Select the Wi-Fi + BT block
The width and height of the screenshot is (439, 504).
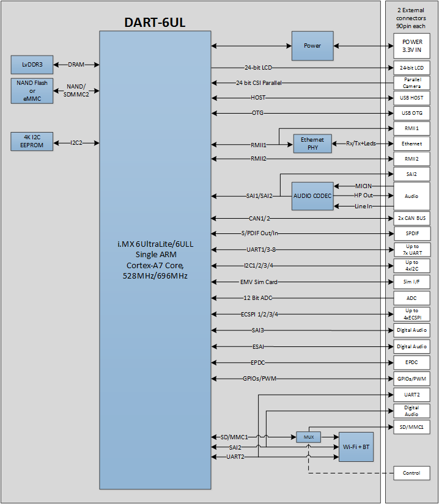[356, 447]
